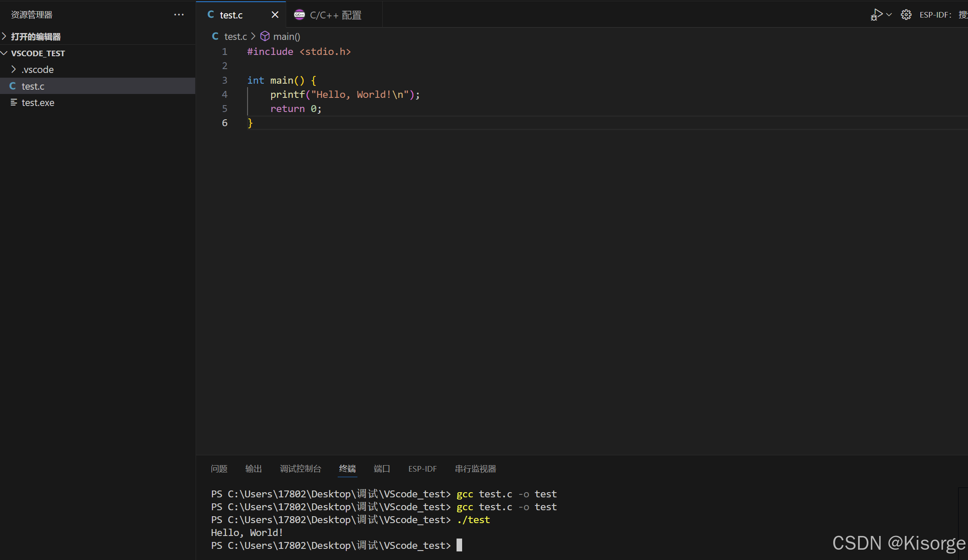This screenshot has height=560, width=968.
Task: Click the Hello, World! output line in terminal
Action: [x=247, y=533]
